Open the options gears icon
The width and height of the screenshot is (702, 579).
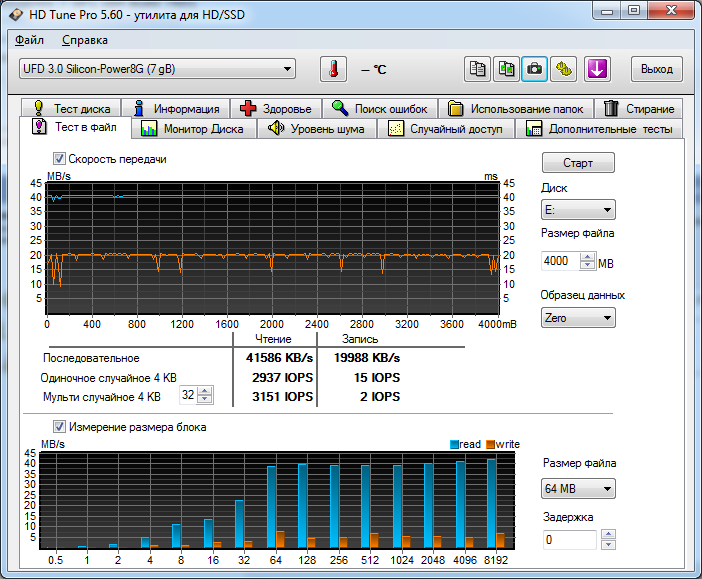[563, 69]
